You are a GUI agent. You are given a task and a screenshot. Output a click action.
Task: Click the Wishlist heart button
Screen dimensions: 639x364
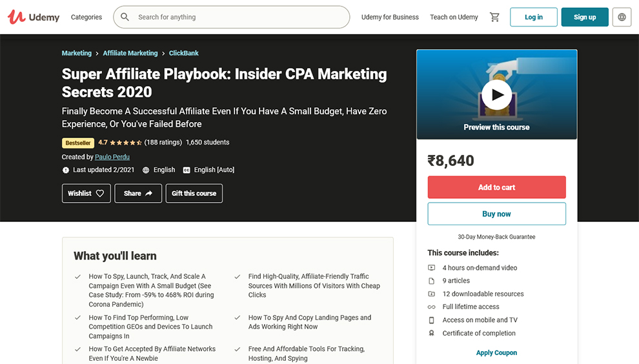click(86, 193)
